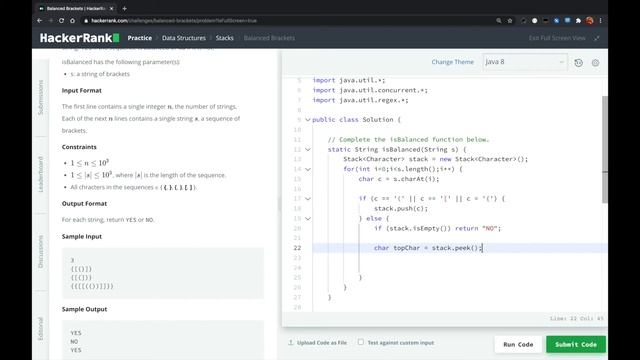Click the Input Format heading
Viewport: 640px width, 360px height.
(x=82, y=91)
